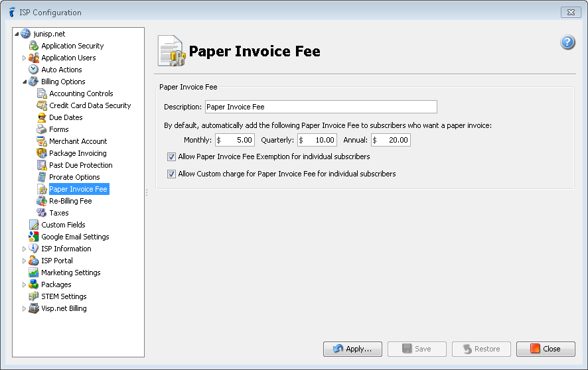This screenshot has height=370, width=588.
Task: Click the Google Email Settings icon
Action: pos(33,237)
